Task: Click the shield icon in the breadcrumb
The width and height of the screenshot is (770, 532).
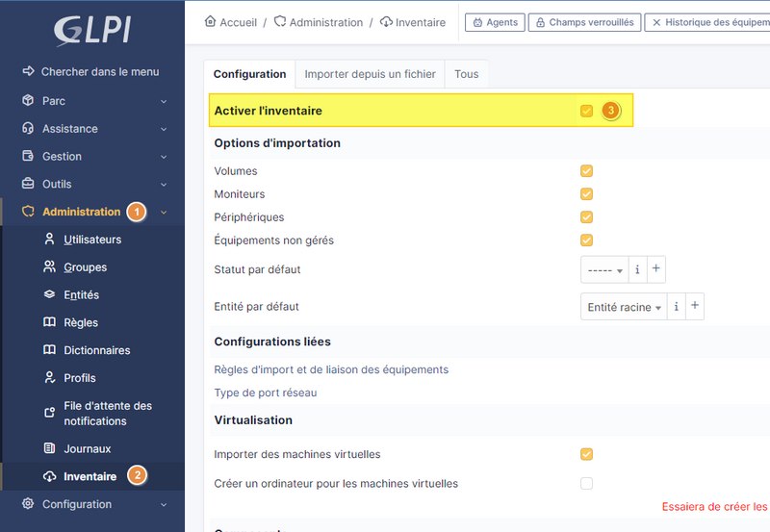Action: coord(280,21)
